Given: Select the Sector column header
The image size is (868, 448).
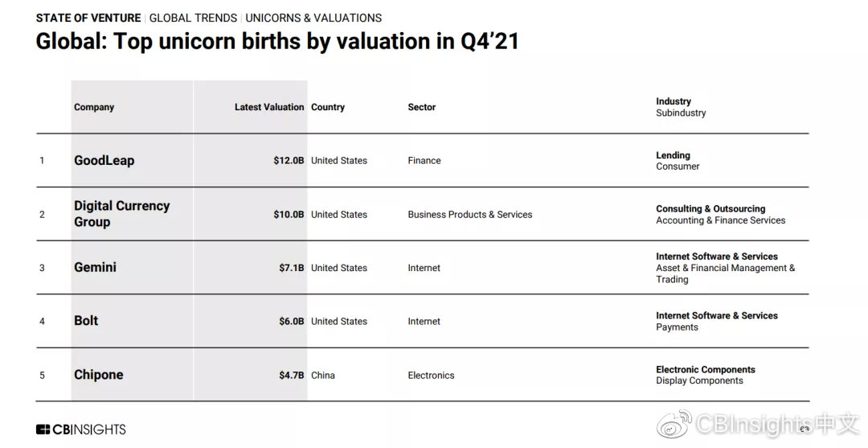Looking at the screenshot, I should (x=422, y=107).
